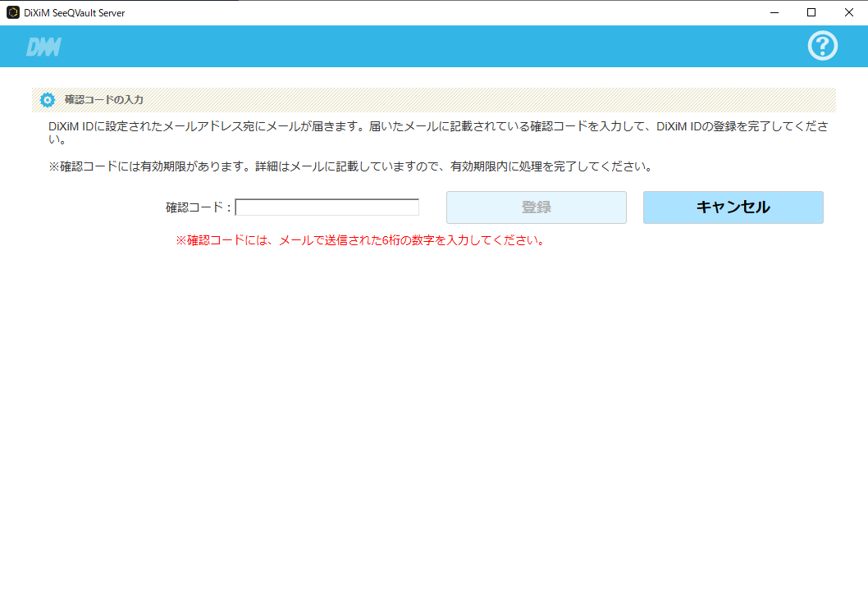Viewport: 868px width, 592px height.
Task: Click the 確認コード： field label
Action: pyautogui.click(x=199, y=207)
